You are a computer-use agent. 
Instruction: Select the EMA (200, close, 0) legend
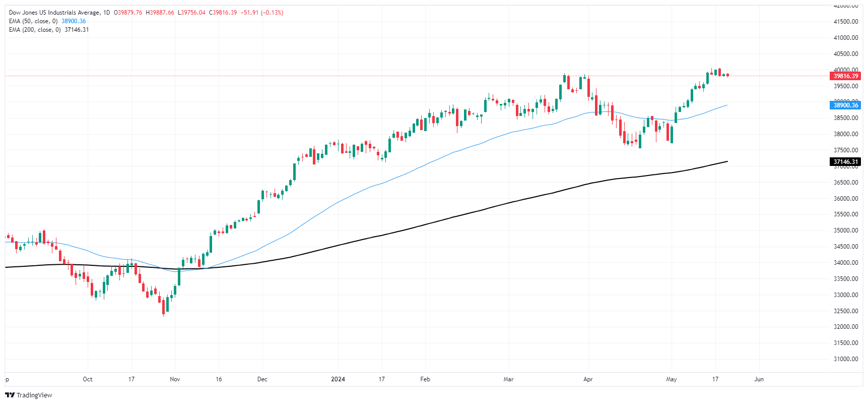(35, 30)
